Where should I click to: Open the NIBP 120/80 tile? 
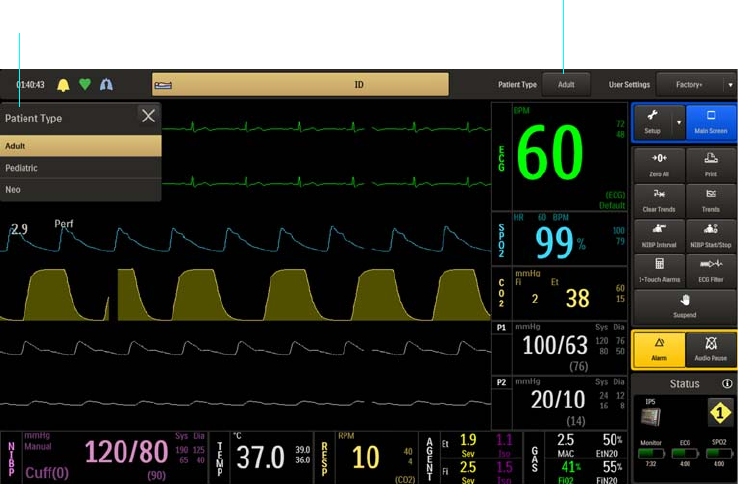click(x=104, y=457)
